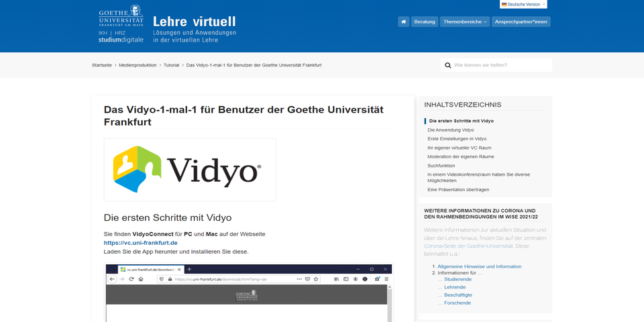Click the home icon in navigation
This screenshot has width=644, height=322.
click(403, 21)
